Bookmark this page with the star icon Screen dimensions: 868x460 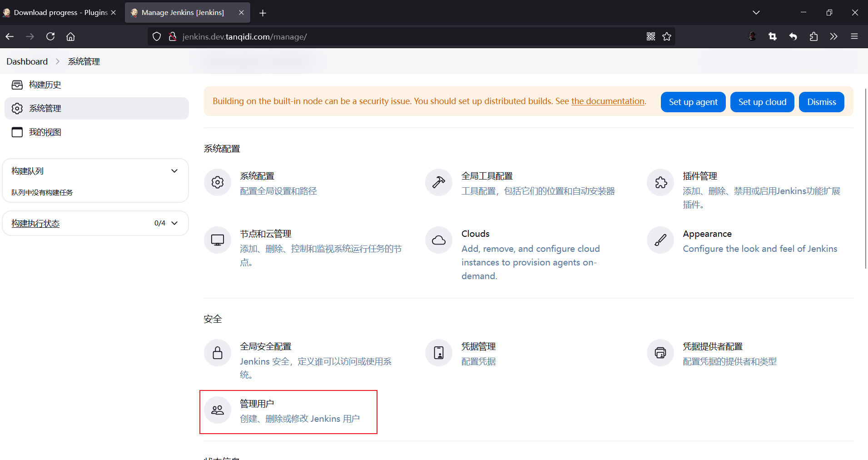(667, 36)
